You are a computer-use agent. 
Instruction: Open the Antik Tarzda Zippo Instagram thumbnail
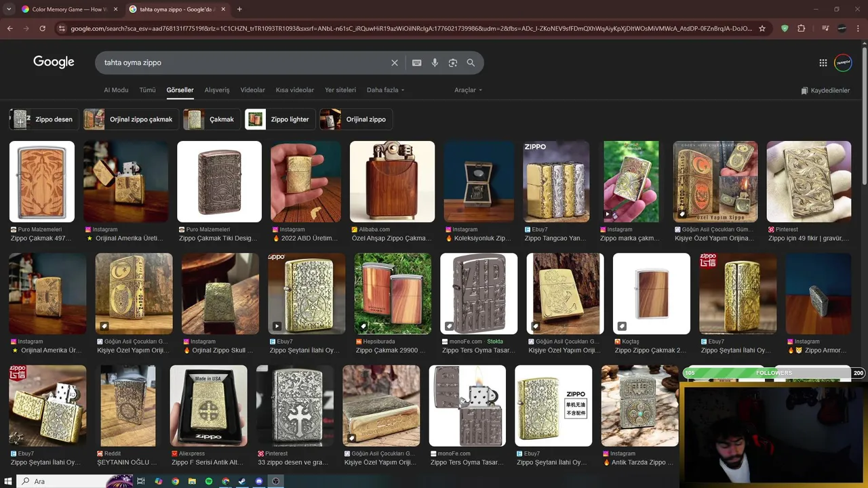click(x=639, y=406)
